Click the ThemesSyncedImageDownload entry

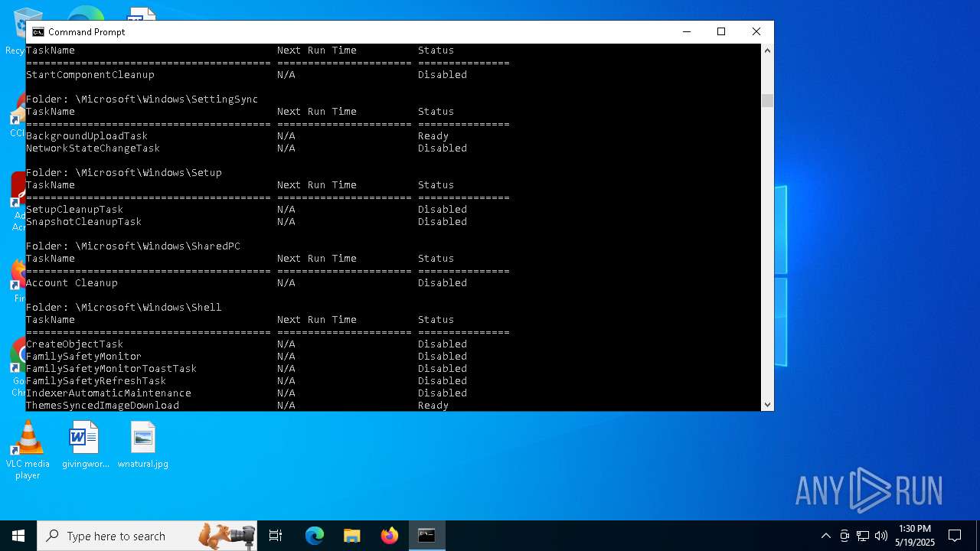(103, 406)
